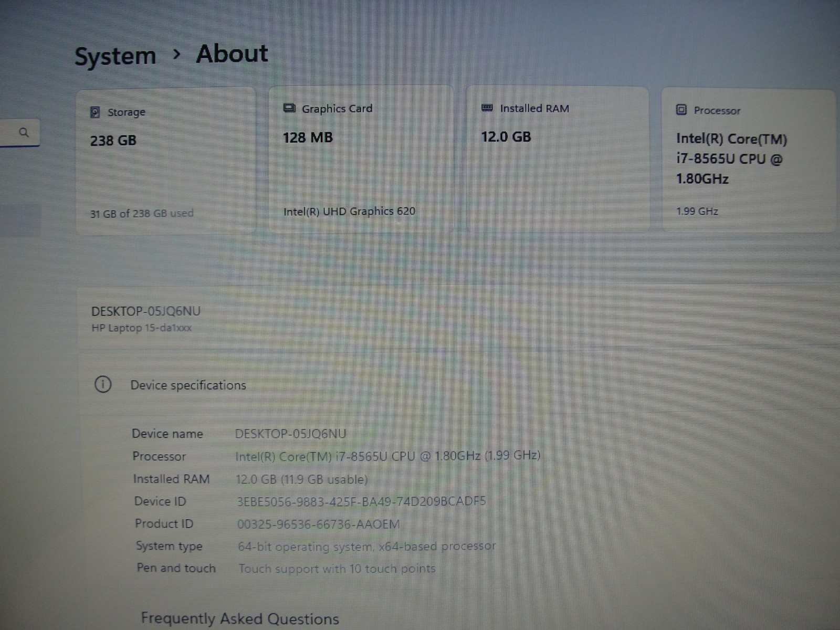Click the Device specifications info icon
This screenshot has width=840, height=630.
[103, 384]
